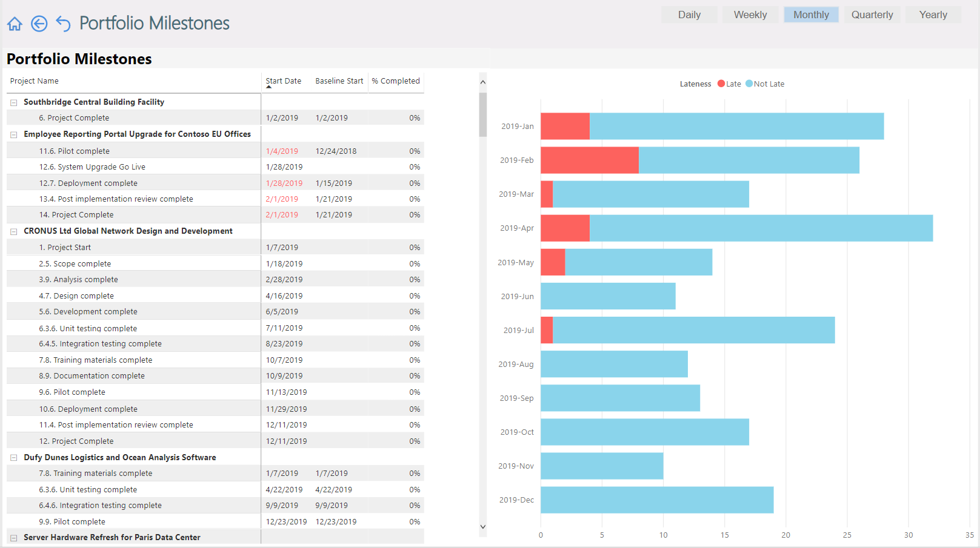The height and width of the screenshot is (548, 980).
Task: Click the Not Late legend blue swatch
Action: [x=749, y=84]
